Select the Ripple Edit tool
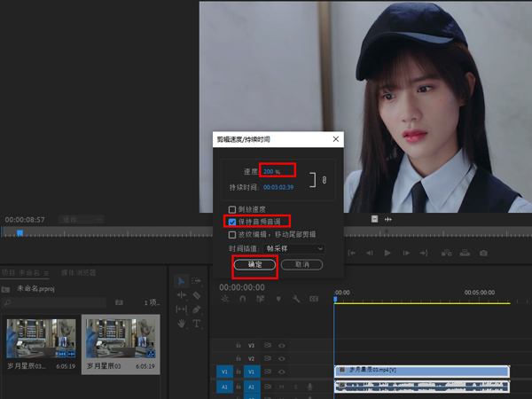 click(x=182, y=295)
